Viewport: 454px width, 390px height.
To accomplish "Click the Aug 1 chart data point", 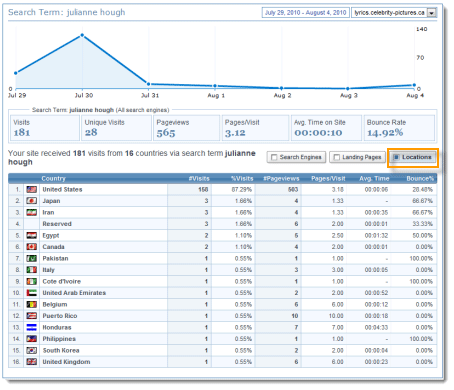I will point(215,86).
